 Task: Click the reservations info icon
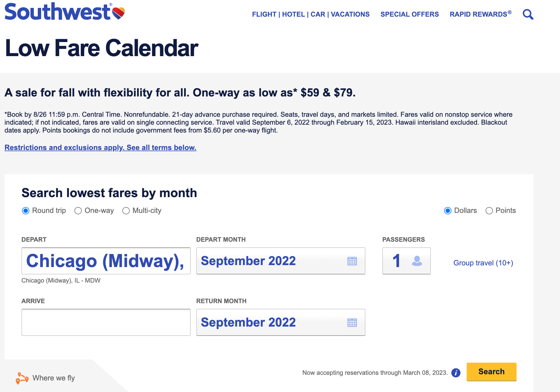tap(456, 373)
